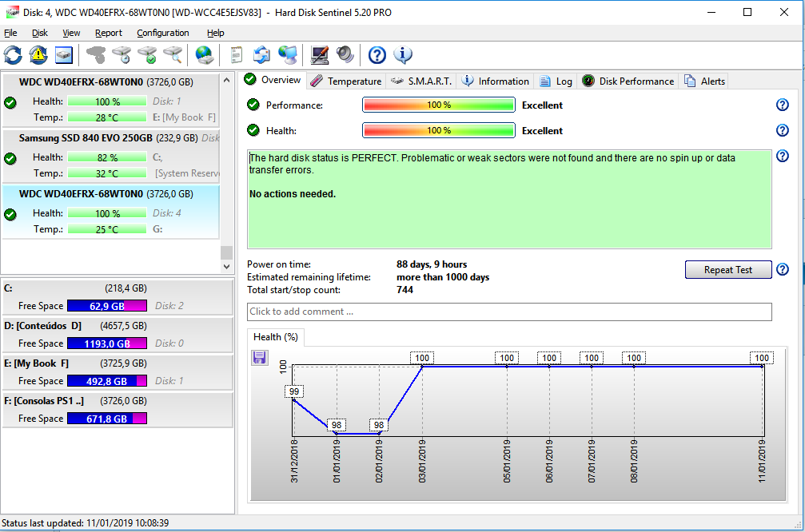Click the help icon beside status text box
The width and height of the screenshot is (805, 532).
pyautogui.click(x=783, y=156)
